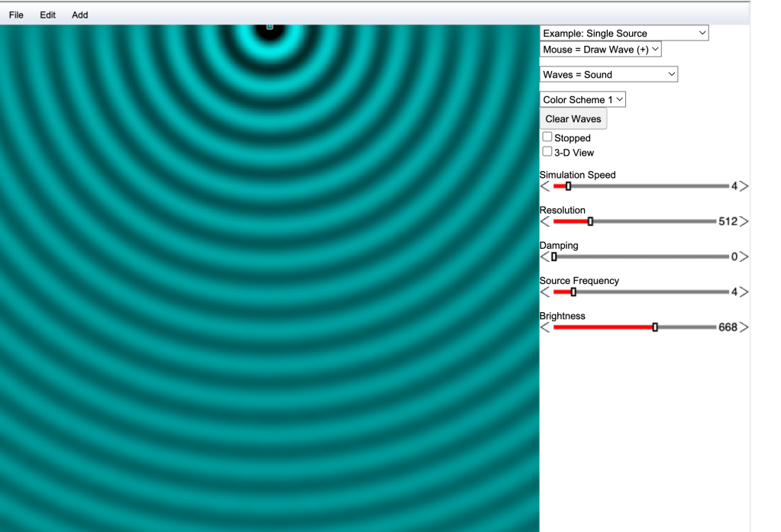This screenshot has height=532, width=781.
Task: Open the Edit menu
Action: [x=48, y=15]
